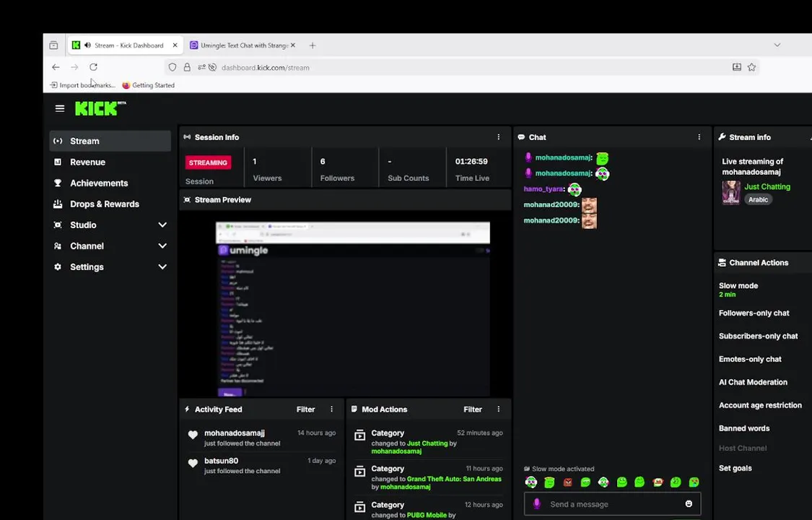Open new browser tab with plus
The width and height of the screenshot is (812, 520).
coord(313,45)
